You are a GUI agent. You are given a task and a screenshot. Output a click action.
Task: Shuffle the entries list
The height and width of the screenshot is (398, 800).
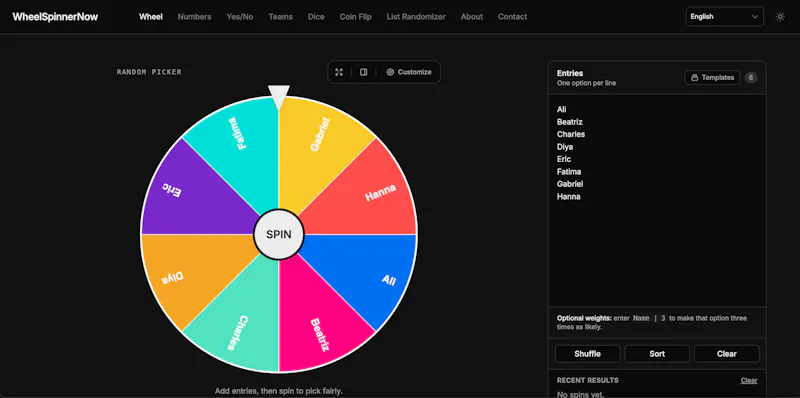[587, 354]
